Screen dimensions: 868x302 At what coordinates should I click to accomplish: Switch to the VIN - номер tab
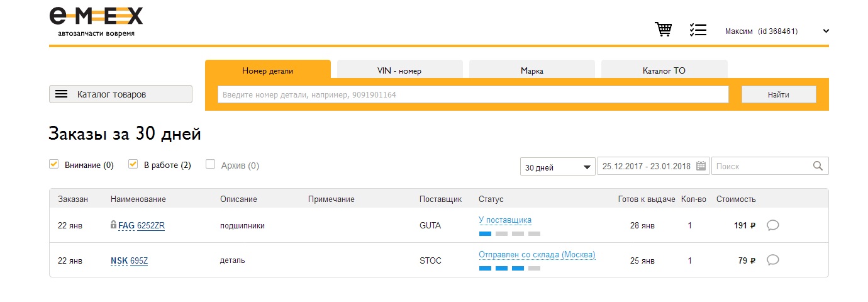[x=399, y=70]
